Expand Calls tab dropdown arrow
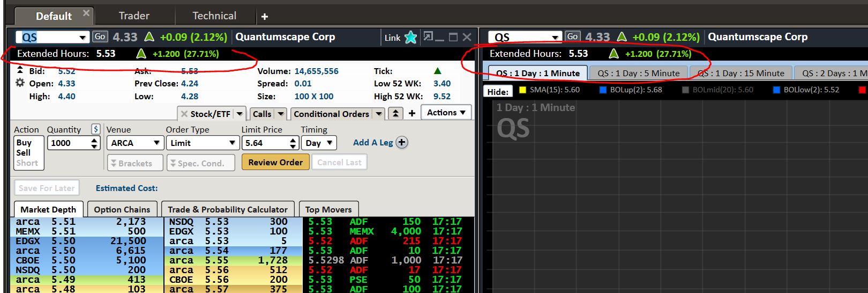The height and width of the screenshot is (293, 868). point(281,114)
